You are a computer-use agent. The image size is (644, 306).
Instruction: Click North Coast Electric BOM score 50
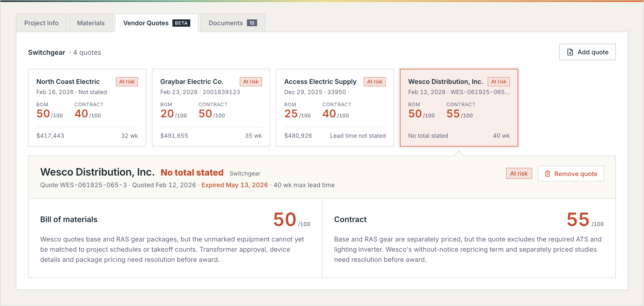43,114
